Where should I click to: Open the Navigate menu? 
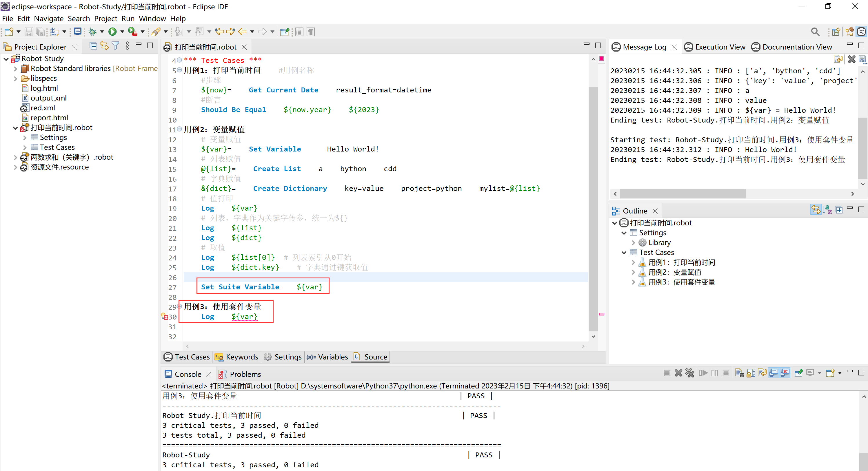point(48,19)
